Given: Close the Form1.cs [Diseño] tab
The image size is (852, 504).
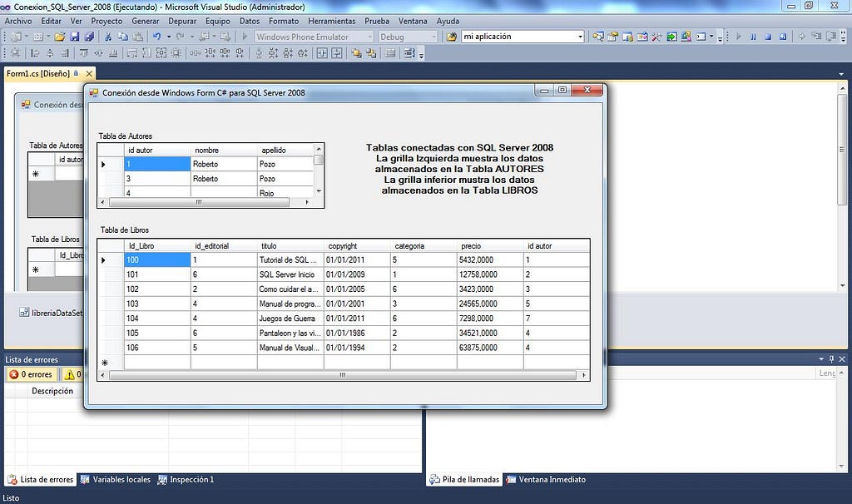Looking at the screenshot, I should [89, 73].
